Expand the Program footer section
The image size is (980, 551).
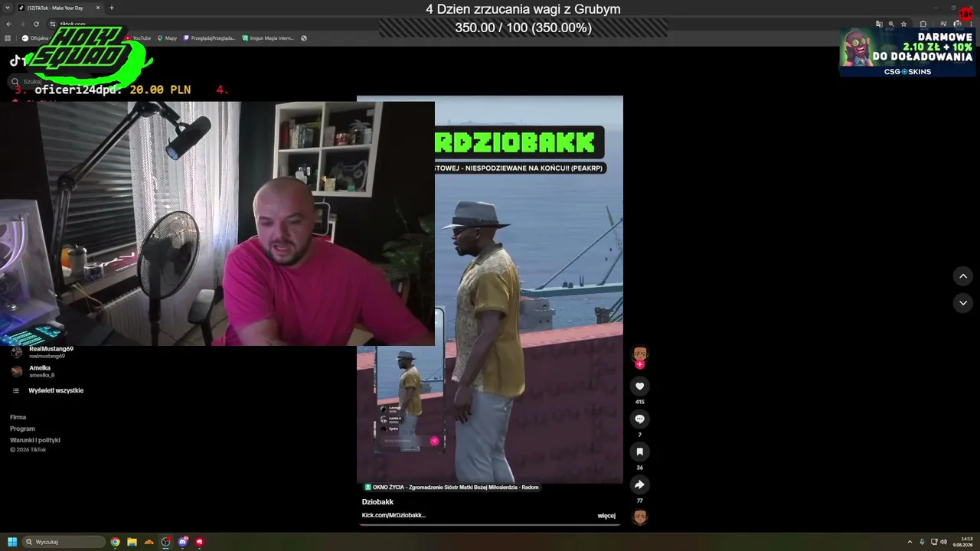pos(22,429)
